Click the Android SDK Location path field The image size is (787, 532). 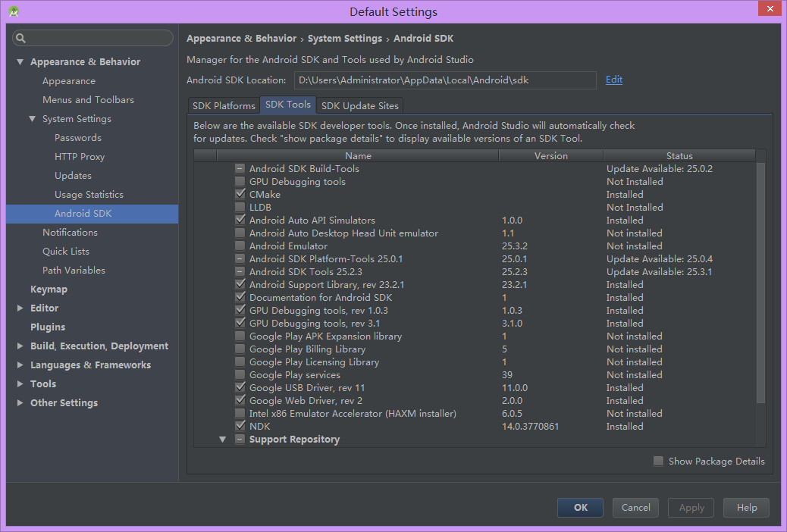point(445,80)
